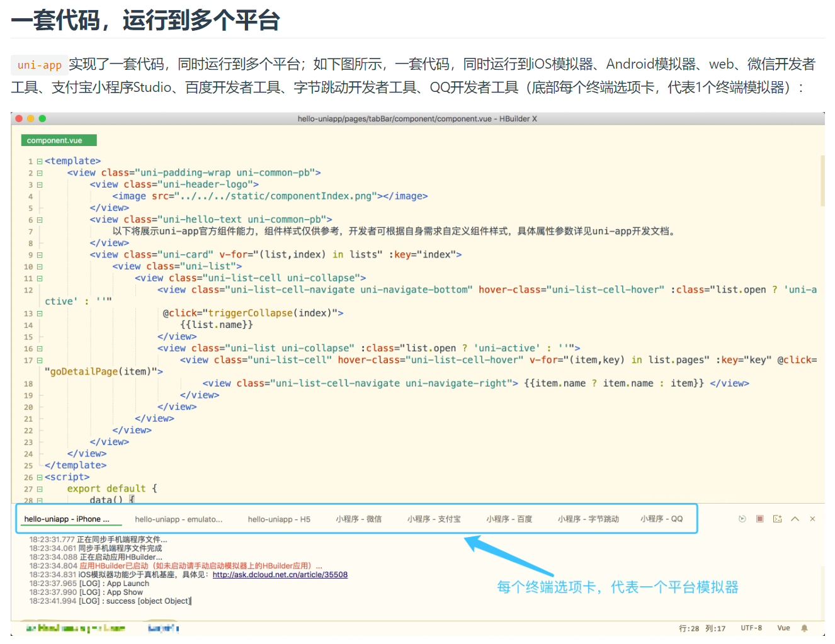The image size is (835, 644).
Task: Open the ask.dcloud.net.cn article link
Action: pos(280,575)
